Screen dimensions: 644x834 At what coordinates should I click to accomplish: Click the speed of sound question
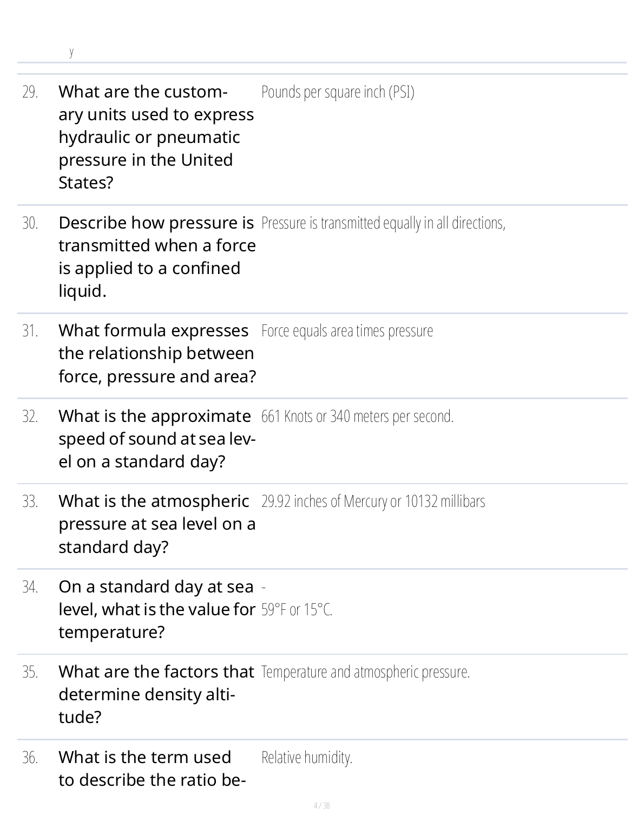pyautogui.click(x=157, y=439)
